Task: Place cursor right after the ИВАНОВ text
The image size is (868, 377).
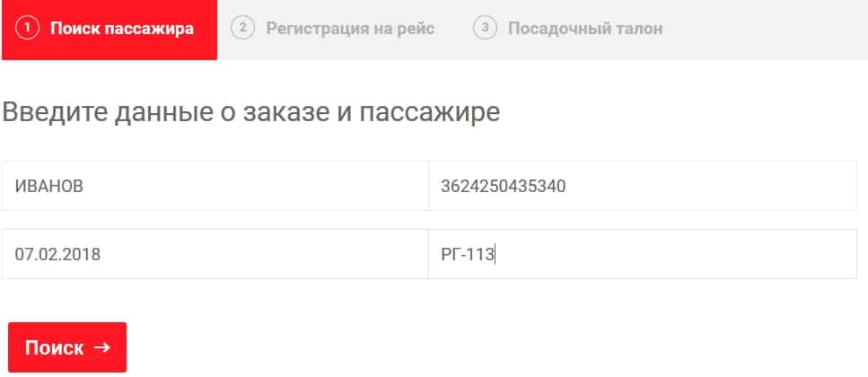Action: coord(85,186)
